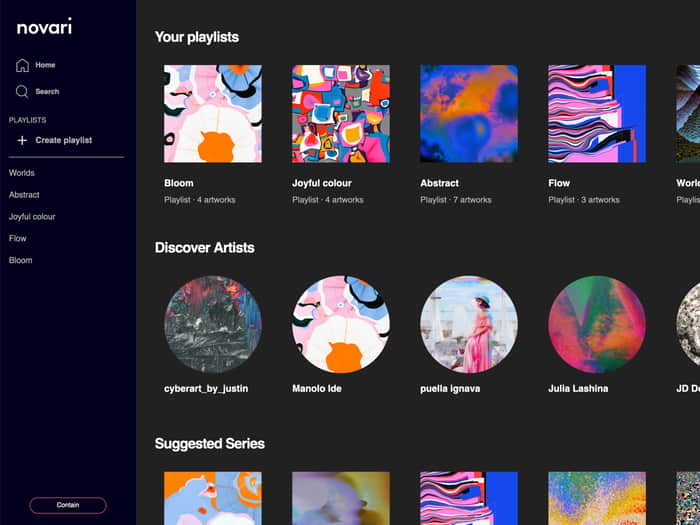Viewport: 700px width, 525px height.
Task: Click the Joyful colour card title
Action: coord(322,183)
